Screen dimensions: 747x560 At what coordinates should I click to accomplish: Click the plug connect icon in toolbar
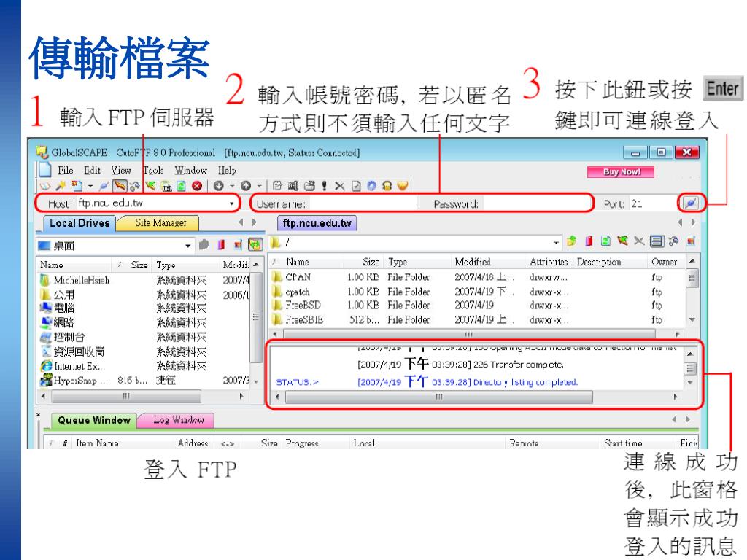(x=104, y=186)
